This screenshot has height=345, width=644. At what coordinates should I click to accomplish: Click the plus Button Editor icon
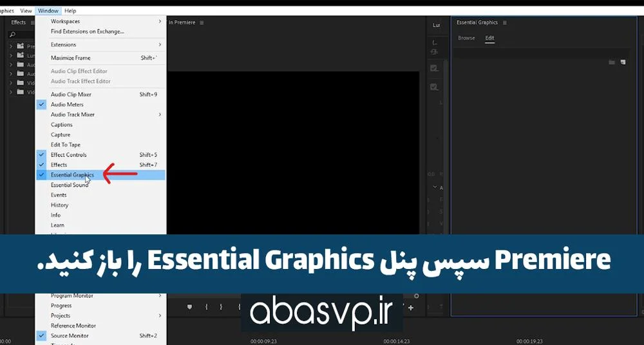click(x=411, y=307)
